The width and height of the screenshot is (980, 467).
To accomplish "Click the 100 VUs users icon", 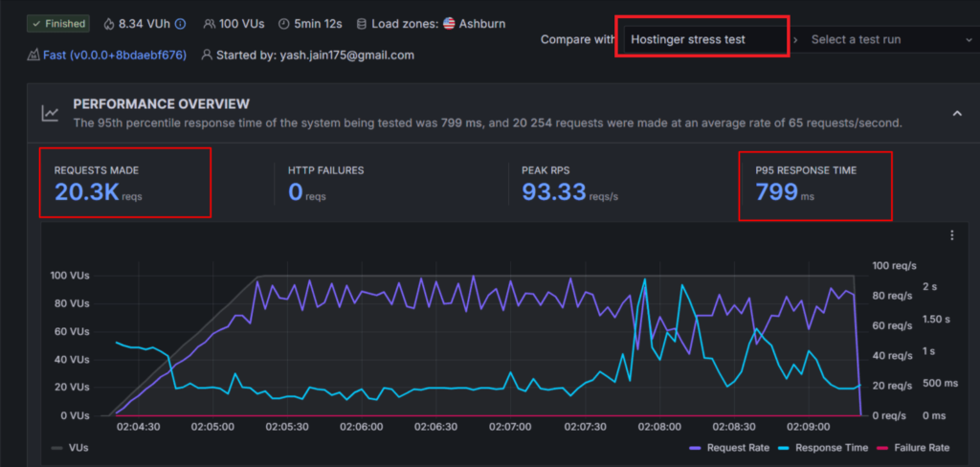I will coord(210,24).
